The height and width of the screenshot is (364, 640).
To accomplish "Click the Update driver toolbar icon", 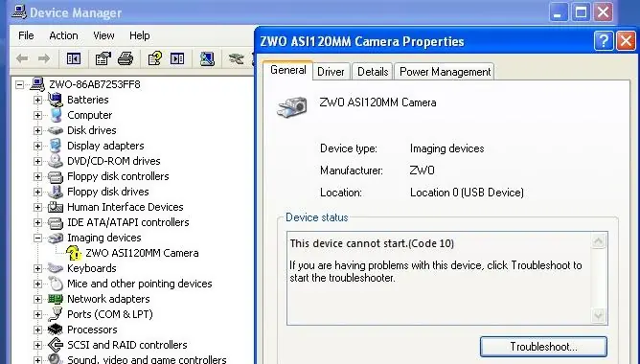I will click(237, 58).
